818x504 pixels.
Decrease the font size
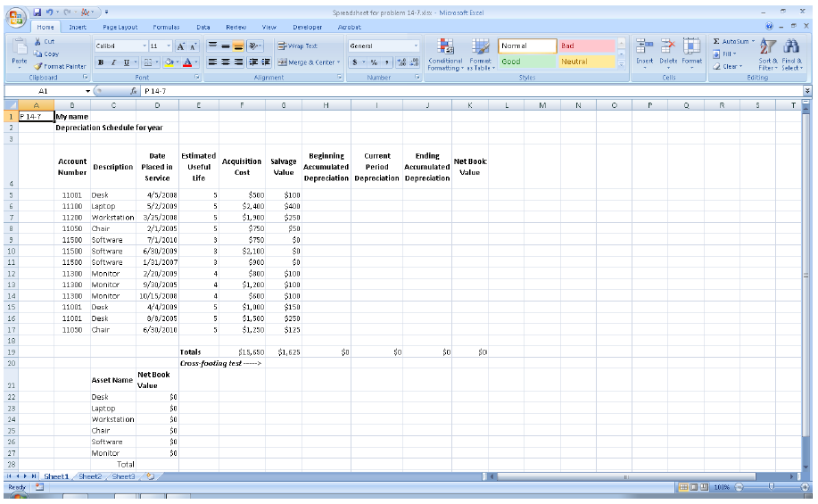pyautogui.click(x=193, y=46)
